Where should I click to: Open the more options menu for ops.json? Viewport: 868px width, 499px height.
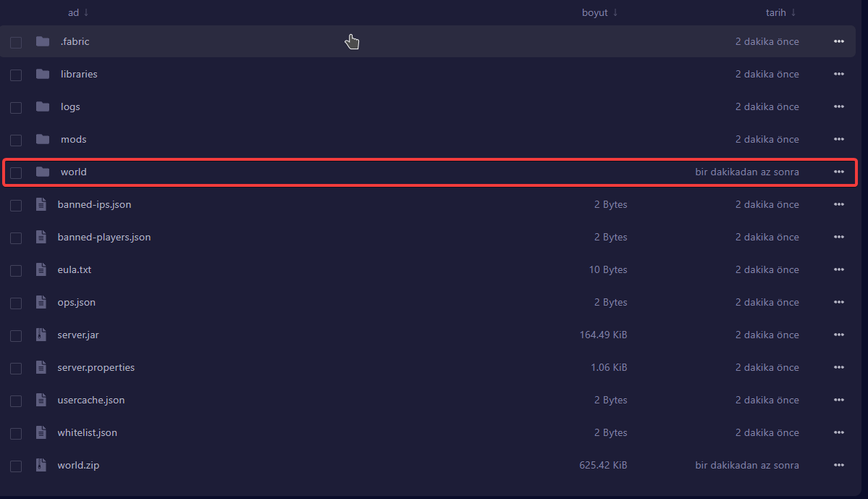point(838,302)
